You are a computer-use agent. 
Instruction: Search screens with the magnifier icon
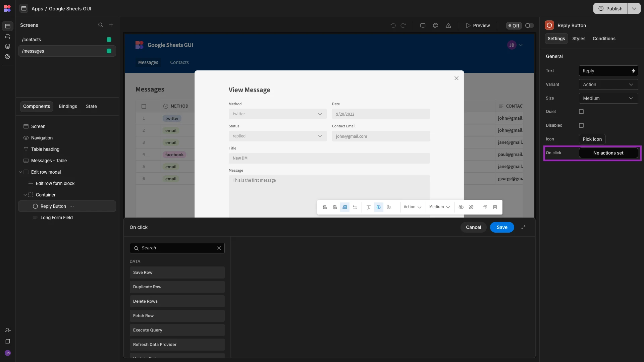(101, 25)
